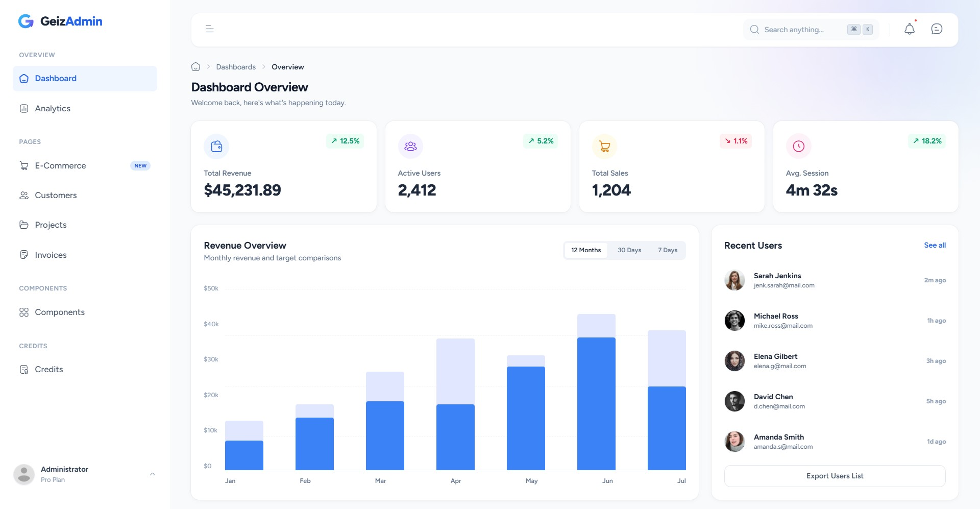The width and height of the screenshot is (980, 509).
Task: Expand the Administrator profile chevron
Action: tap(152, 474)
